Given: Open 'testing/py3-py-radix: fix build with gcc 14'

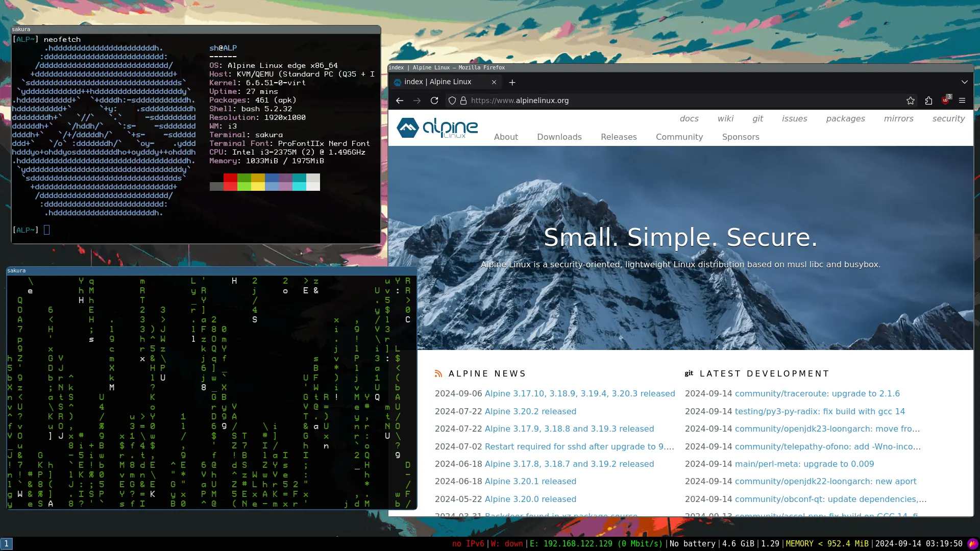Looking at the screenshot, I should pyautogui.click(x=820, y=412).
